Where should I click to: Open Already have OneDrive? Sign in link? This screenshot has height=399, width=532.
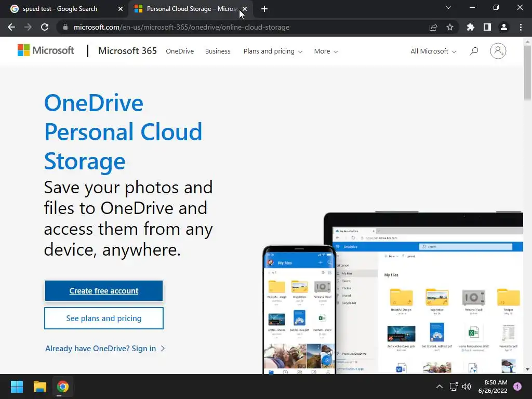[x=105, y=349]
